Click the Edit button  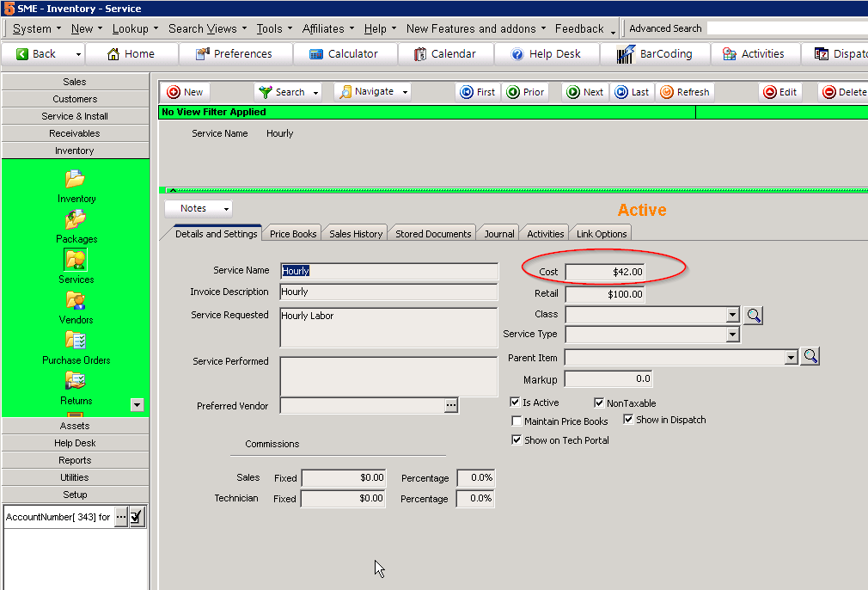780,92
